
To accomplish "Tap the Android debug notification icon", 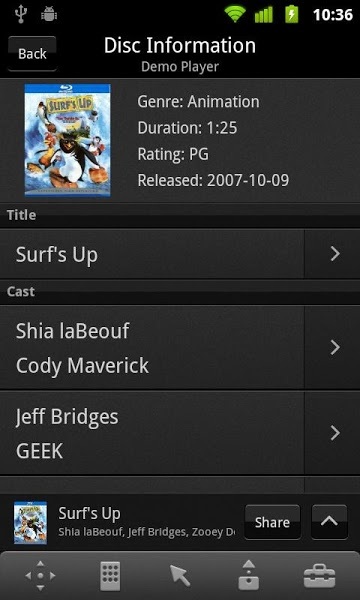I will tap(49, 15).
